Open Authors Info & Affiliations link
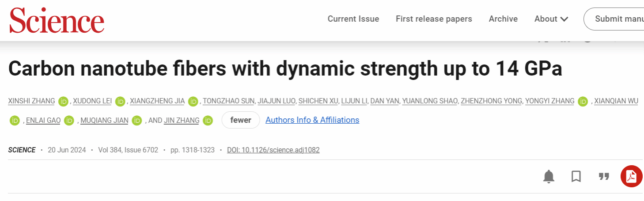Screen dimensions: 644x201 pyautogui.click(x=312, y=120)
